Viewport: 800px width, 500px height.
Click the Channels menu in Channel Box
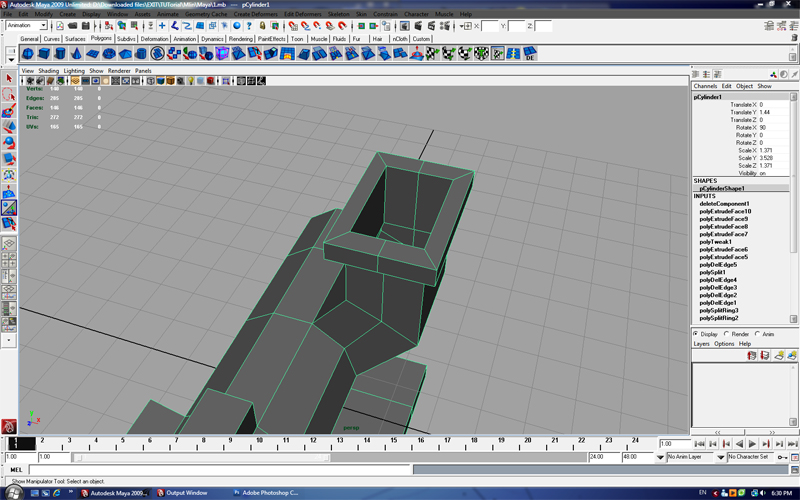[705, 86]
